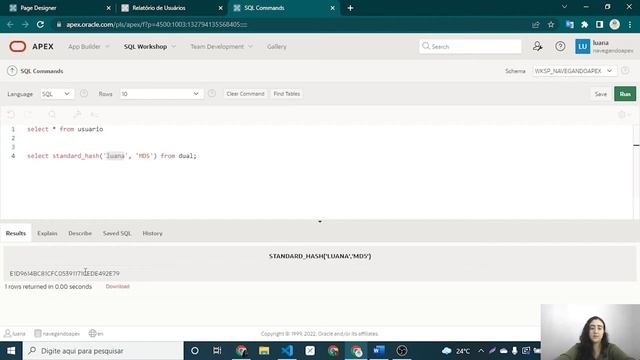The height and width of the screenshot is (360, 640).
Task: Click the SQL Commands up-arrow icon
Action: pos(12,71)
